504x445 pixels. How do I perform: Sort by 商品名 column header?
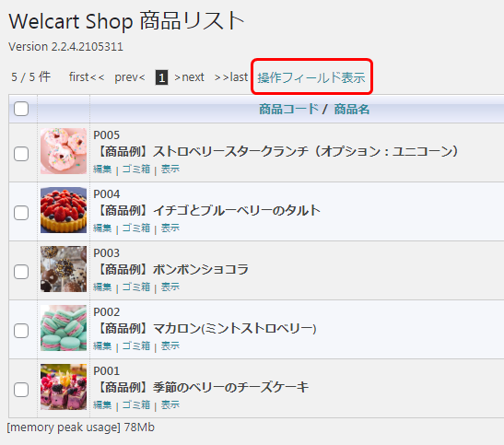[352, 110]
